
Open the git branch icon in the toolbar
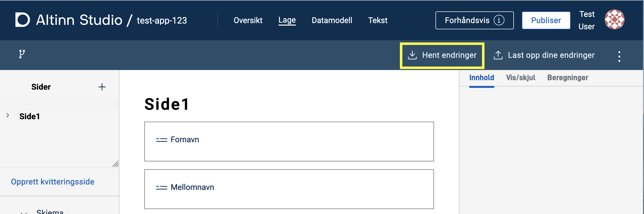[x=21, y=54]
